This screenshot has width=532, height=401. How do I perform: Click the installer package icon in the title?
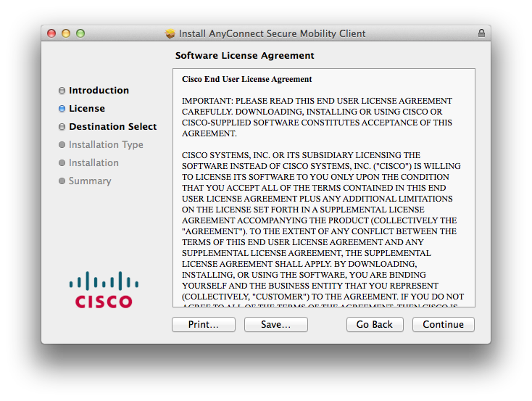click(x=170, y=33)
